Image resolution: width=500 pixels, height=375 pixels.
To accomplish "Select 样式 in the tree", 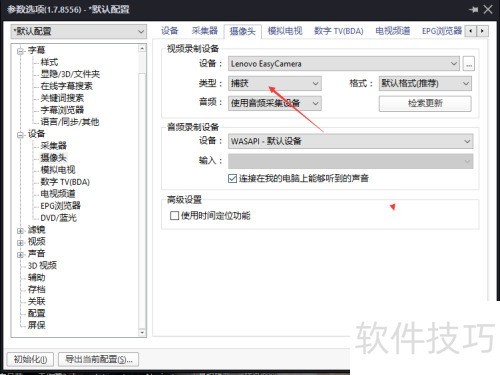I will (49, 62).
